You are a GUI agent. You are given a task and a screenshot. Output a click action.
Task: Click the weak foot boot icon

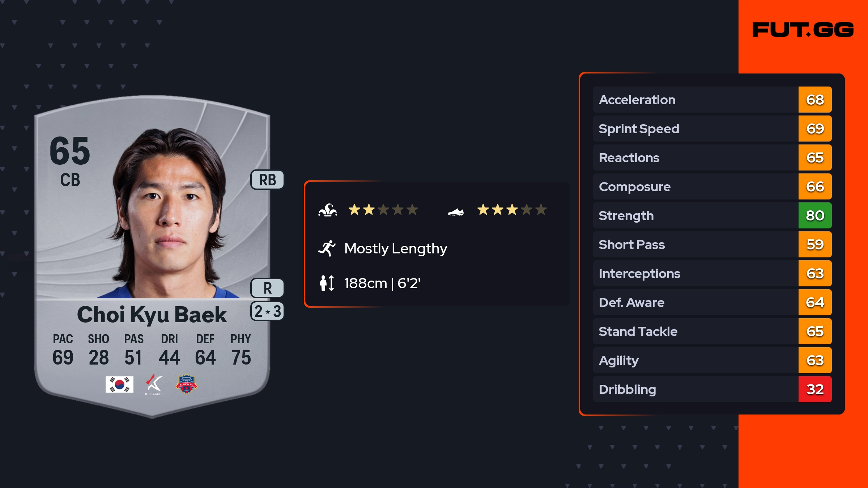pyautogui.click(x=455, y=211)
